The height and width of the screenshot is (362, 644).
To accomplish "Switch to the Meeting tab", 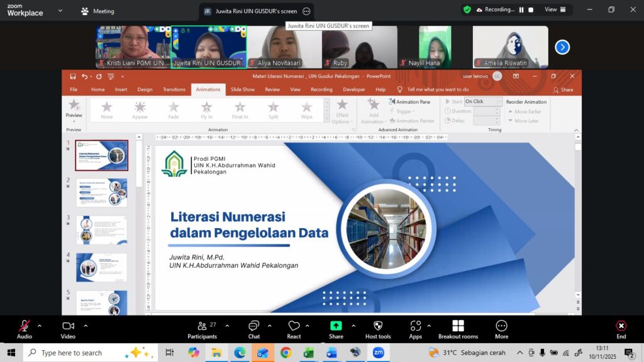I will coord(97,11).
